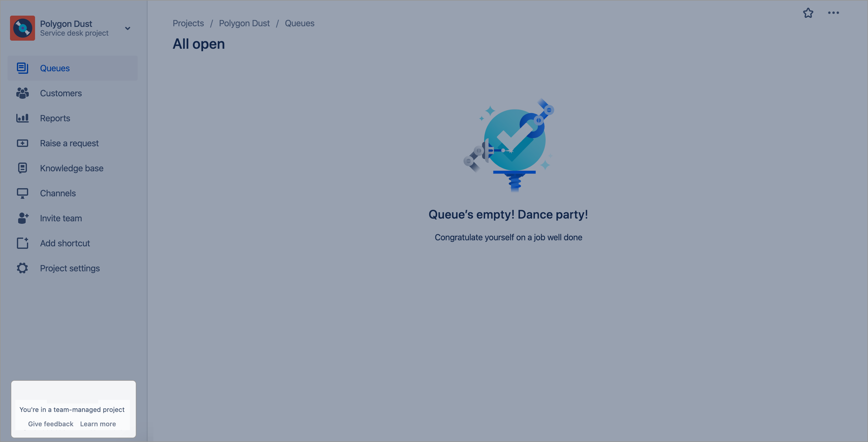
Task: Select the Polygon Dust breadcrumb link
Action: [x=244, y=23]
